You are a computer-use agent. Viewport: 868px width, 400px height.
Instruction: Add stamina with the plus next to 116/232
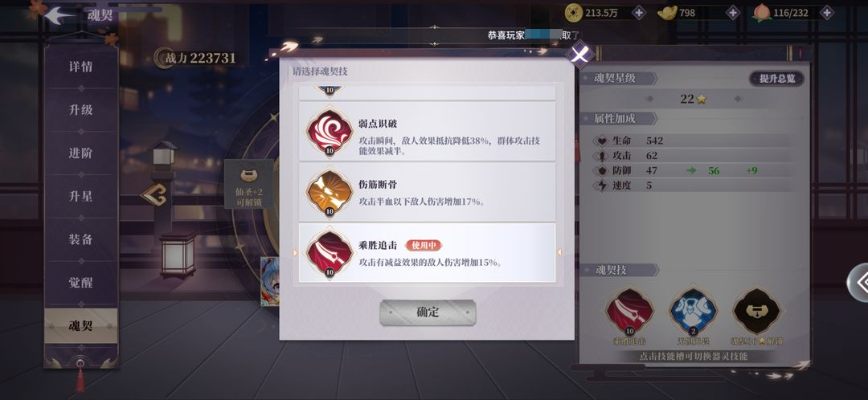point(826,13)
